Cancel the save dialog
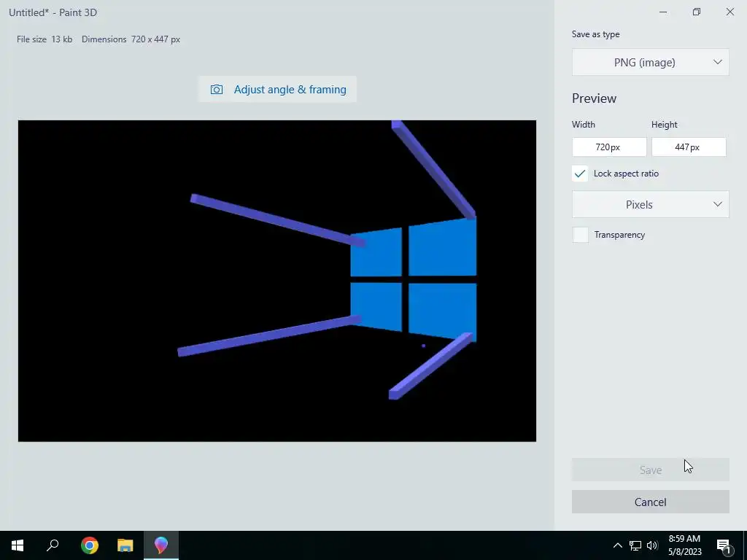 (650, 502)
